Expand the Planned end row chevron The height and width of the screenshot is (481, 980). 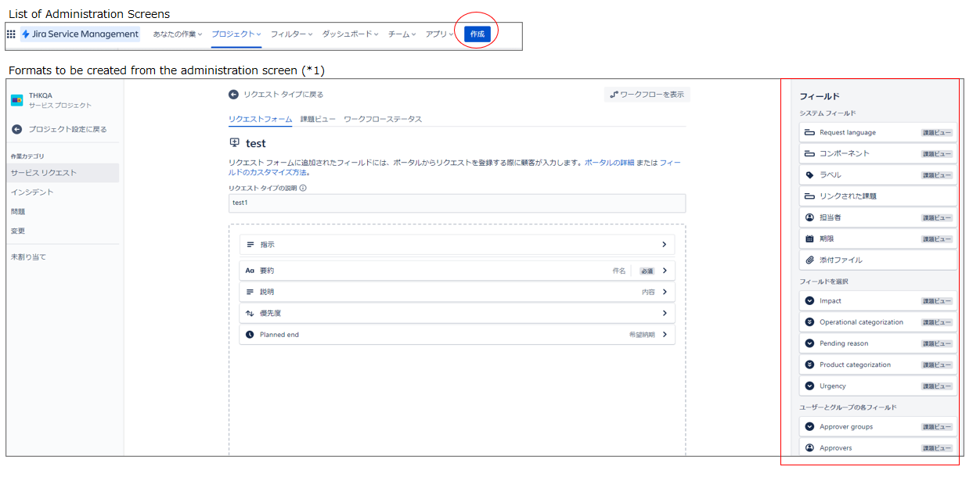pos(665,334)
